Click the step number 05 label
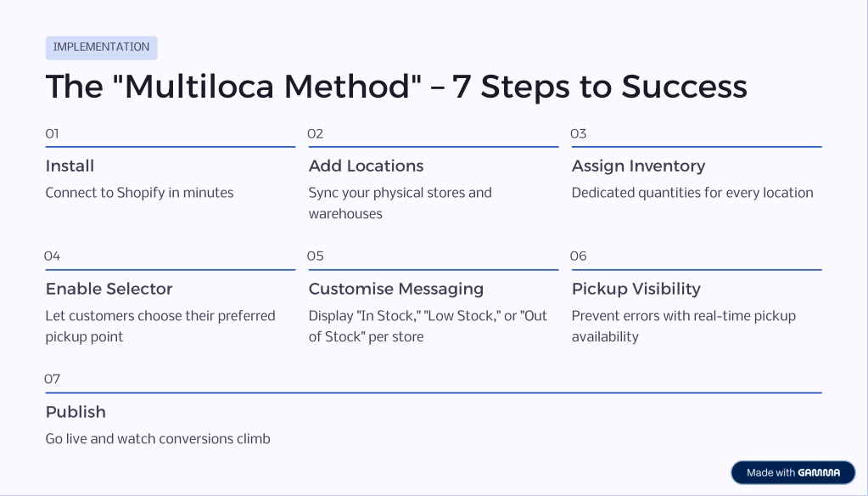Screen dimensions: 868x496 point(316,256)
